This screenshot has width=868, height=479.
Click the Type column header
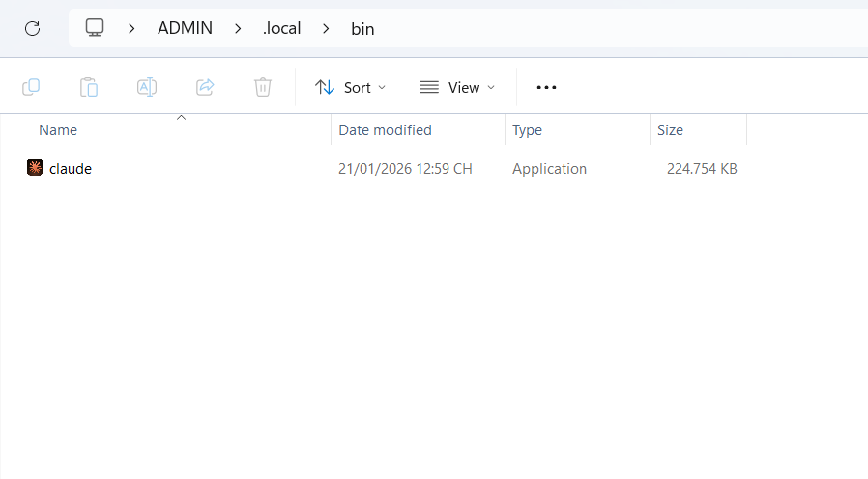pyautogui.click(x=527, y=130)
